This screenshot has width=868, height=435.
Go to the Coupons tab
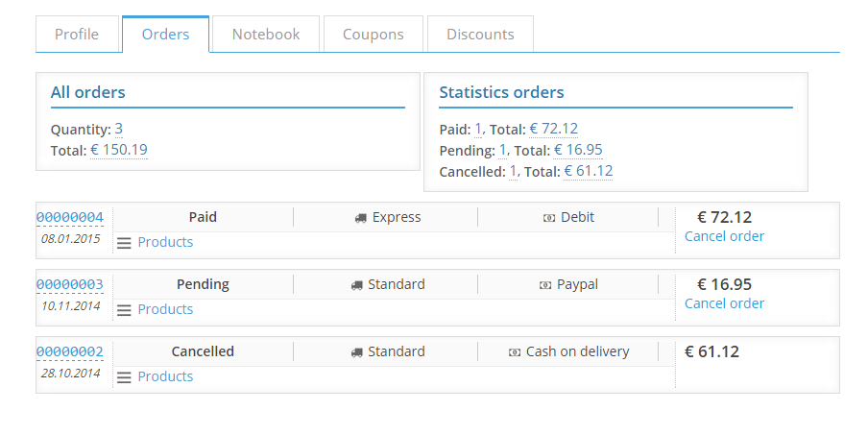click(374, 35)
